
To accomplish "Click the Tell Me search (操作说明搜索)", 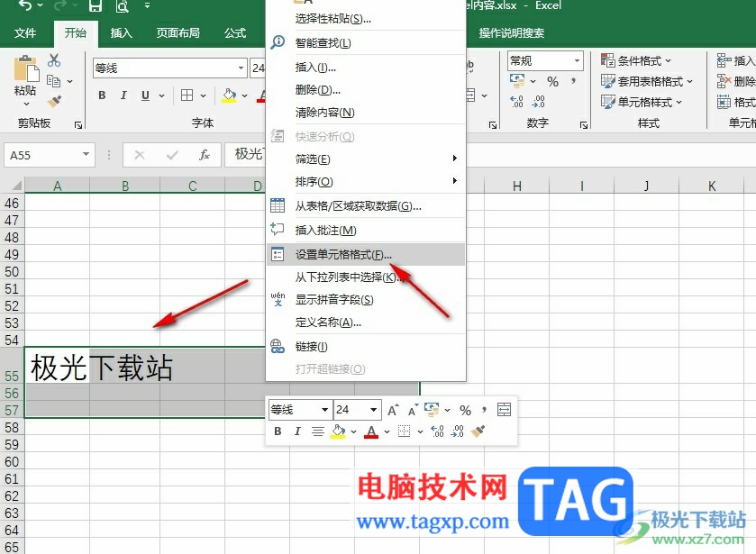I will pos(512,32).
